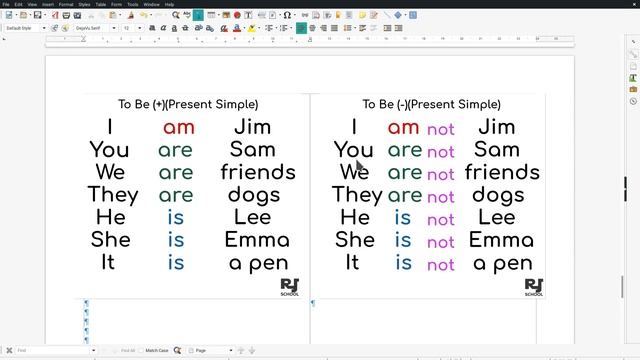The image size is (640, 360).
Task: Click the Undo arrow icon
Action: [143, 15]
